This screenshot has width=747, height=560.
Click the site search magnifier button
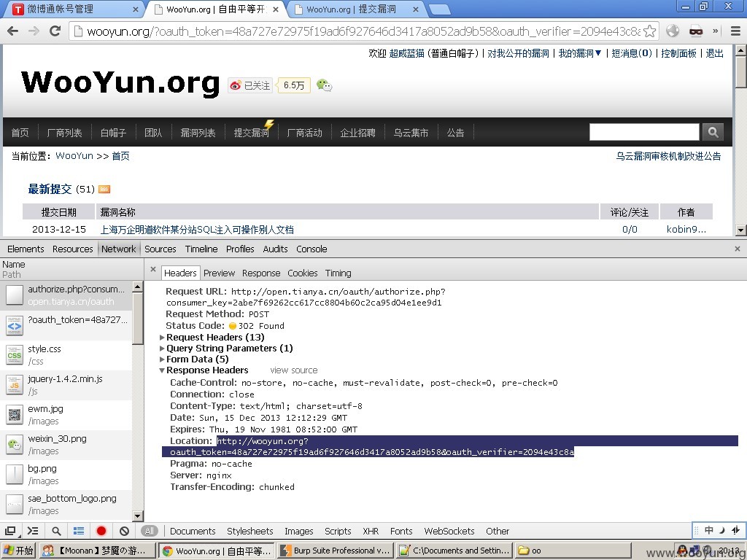[713, 132]
